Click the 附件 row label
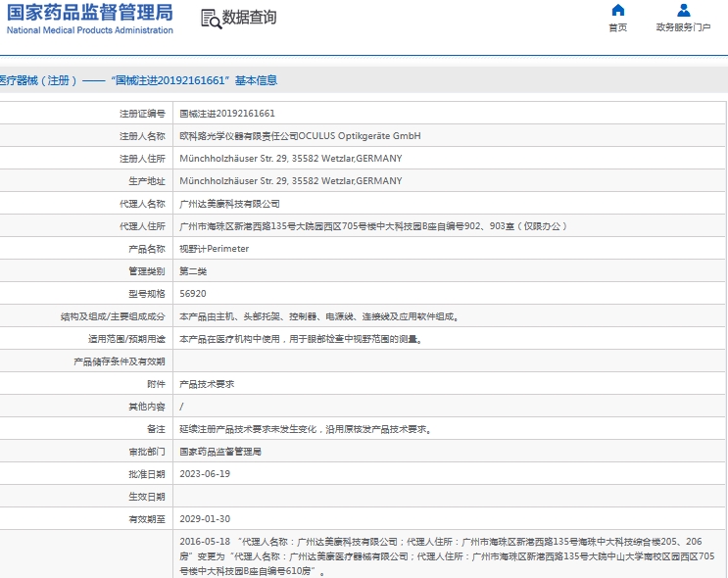This screenshot has height=578, width=728. (156, 384)
